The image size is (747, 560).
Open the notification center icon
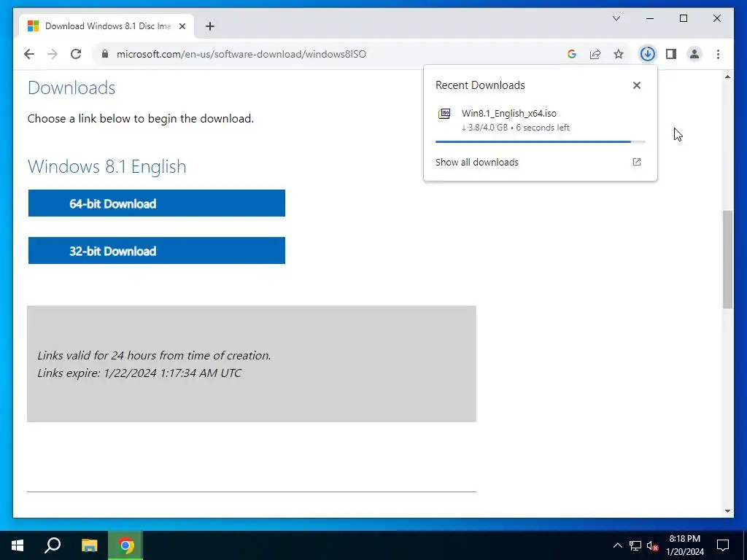[x=723, y=545]
